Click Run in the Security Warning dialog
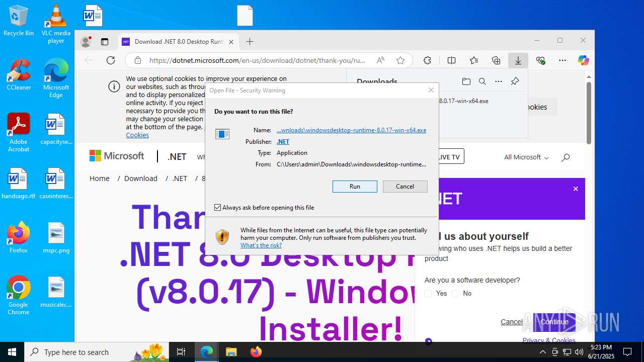 point(355,187)
